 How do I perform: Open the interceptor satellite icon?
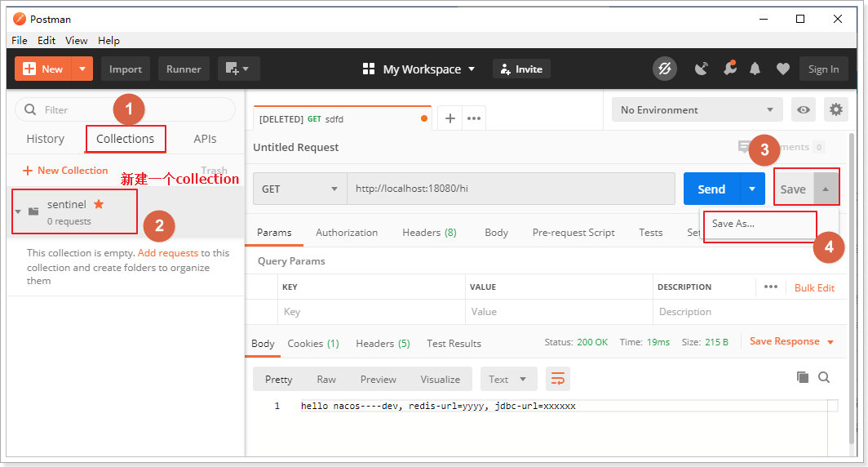(701, 69)
